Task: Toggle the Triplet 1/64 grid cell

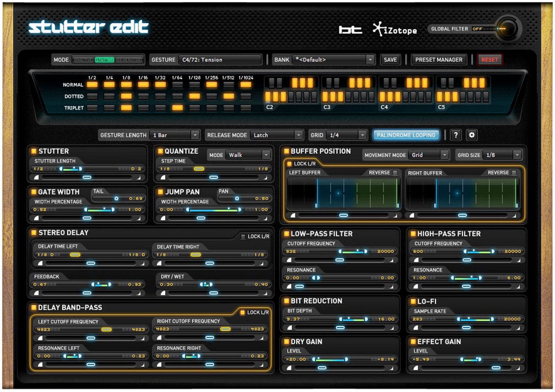Action: click(x=177, y=108)
